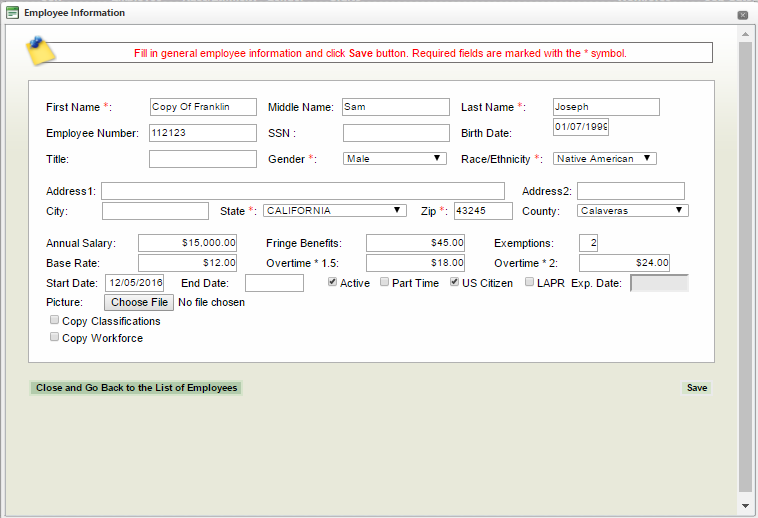Image resolution: width=758 pixels, height=518 pixels.
Task: Open the State dropdown showing CALIFORNIA
Action: pyautogui.click(x=335, y=210)
